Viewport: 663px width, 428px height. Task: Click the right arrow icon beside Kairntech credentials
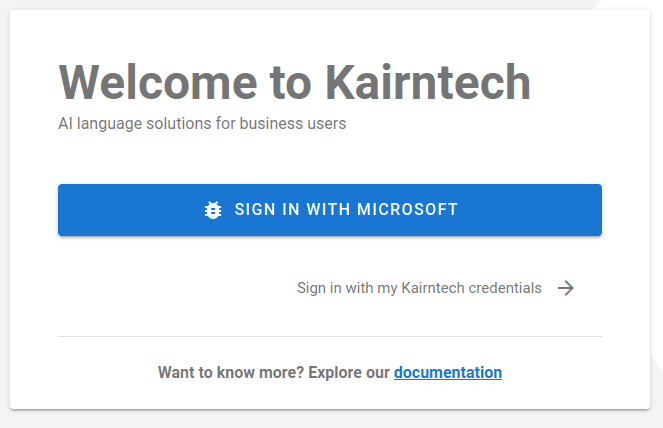tap(566, 288)
